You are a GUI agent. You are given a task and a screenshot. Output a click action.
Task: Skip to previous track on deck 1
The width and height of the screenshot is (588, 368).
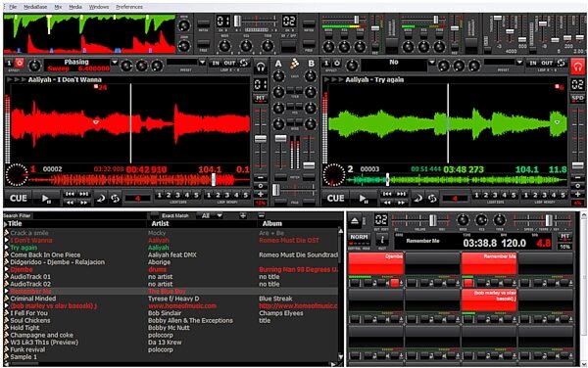[70, 194]
